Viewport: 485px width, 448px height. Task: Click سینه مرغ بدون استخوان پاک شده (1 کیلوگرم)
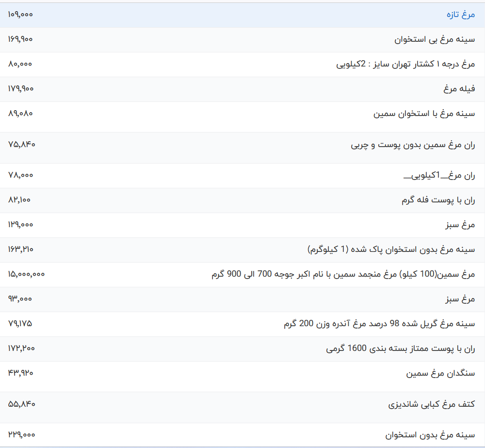click(391, 249)
